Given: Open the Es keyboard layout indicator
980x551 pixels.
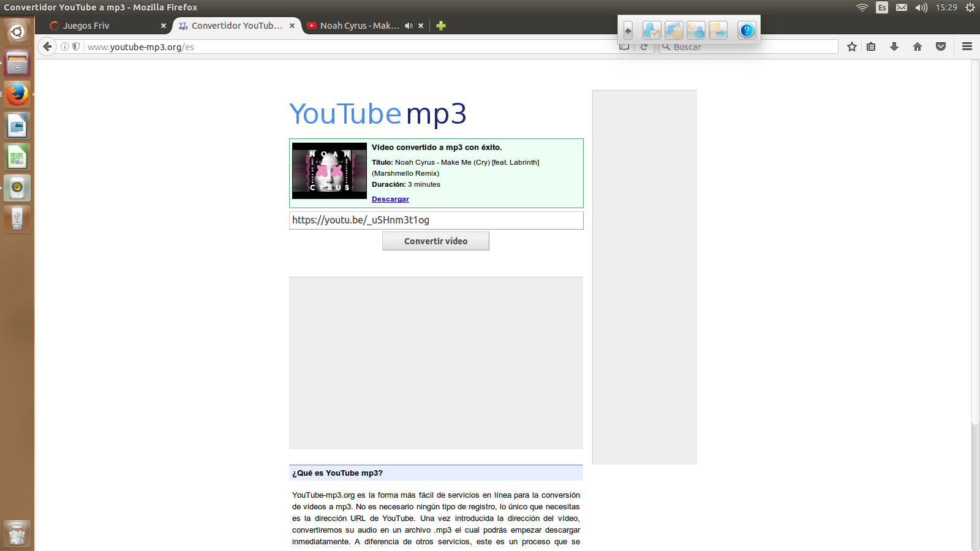Looking at the screenshot, I should 882,7.
